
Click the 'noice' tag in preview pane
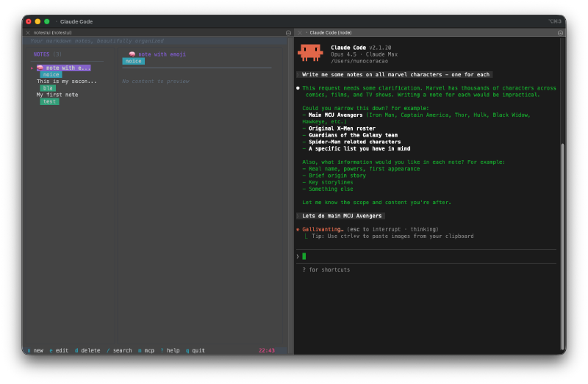(134, 61)
